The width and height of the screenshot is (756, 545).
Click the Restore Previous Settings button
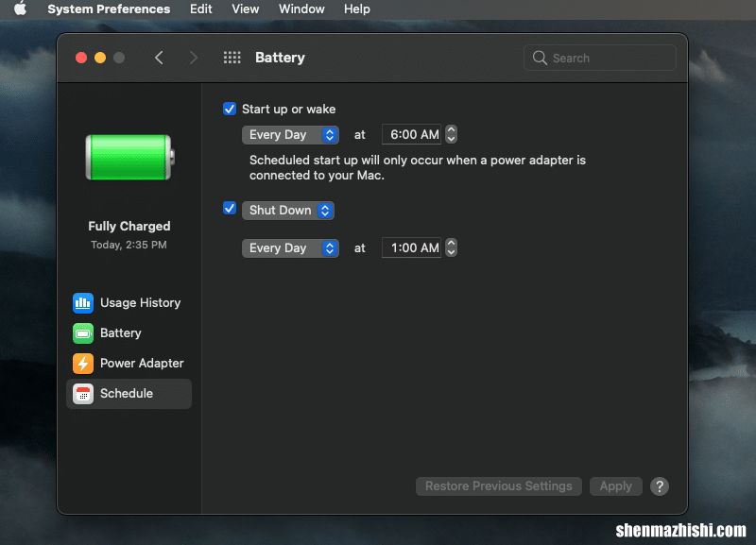(x=499, y=486)
